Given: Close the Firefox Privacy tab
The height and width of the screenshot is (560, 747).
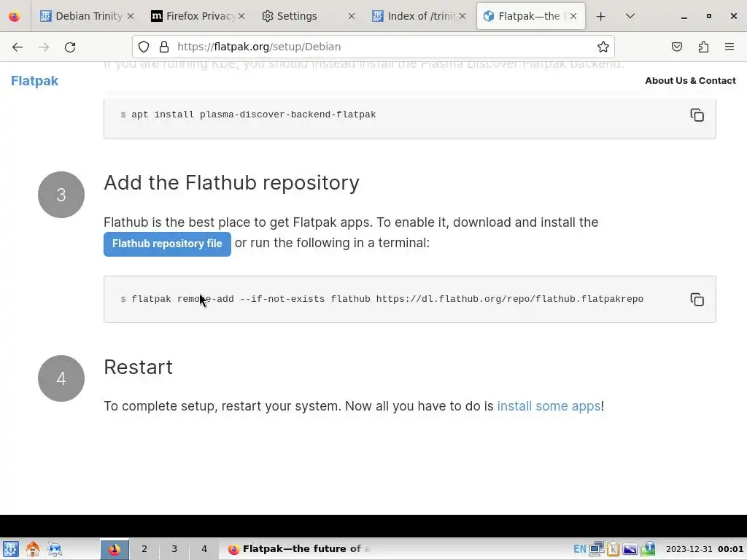Looking at the screenshot, I should click(x=241, y=16).
